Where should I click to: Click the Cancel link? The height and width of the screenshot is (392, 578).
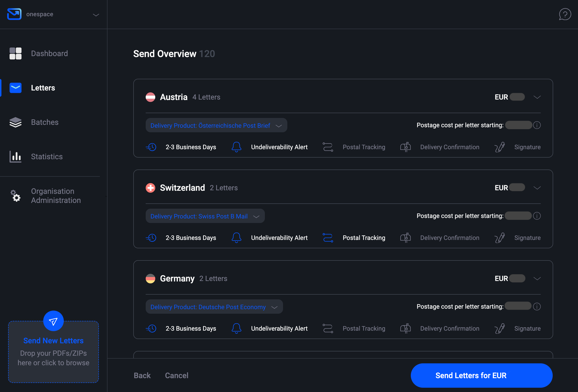click(x=177, y=375)
